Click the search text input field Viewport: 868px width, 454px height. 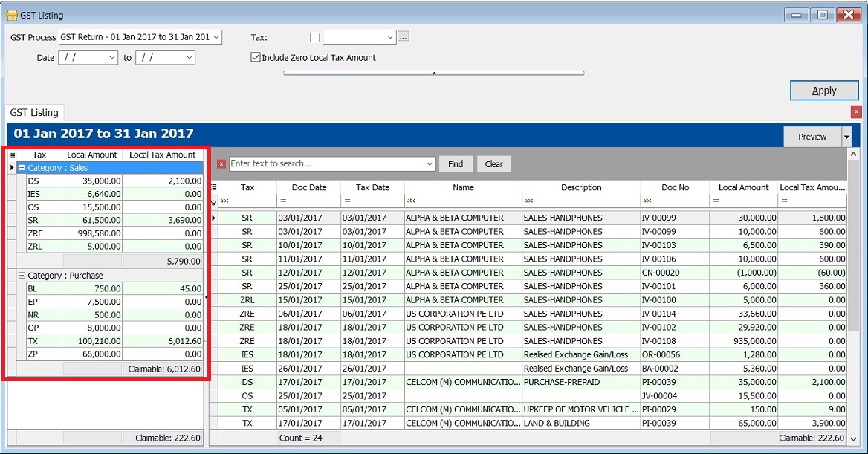point(325,164)
